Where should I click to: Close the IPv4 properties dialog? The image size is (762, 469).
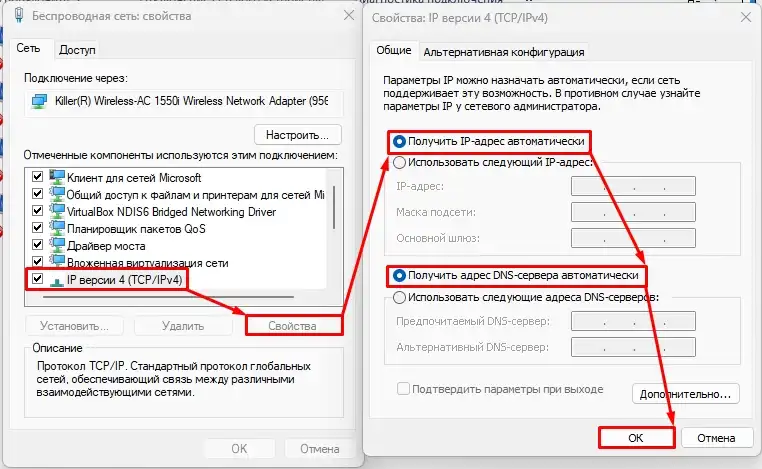pyautogui.click(x=745, y=17)
